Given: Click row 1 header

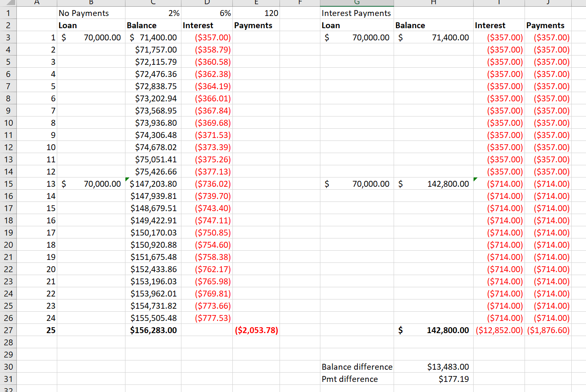Looking at the screenshot, I should click(8, 13).
